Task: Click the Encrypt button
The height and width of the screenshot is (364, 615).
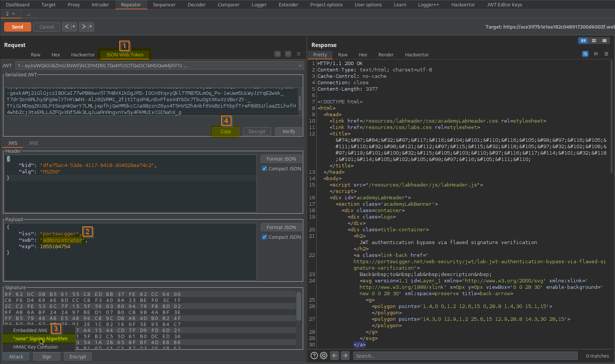Action: pos(78,356)
